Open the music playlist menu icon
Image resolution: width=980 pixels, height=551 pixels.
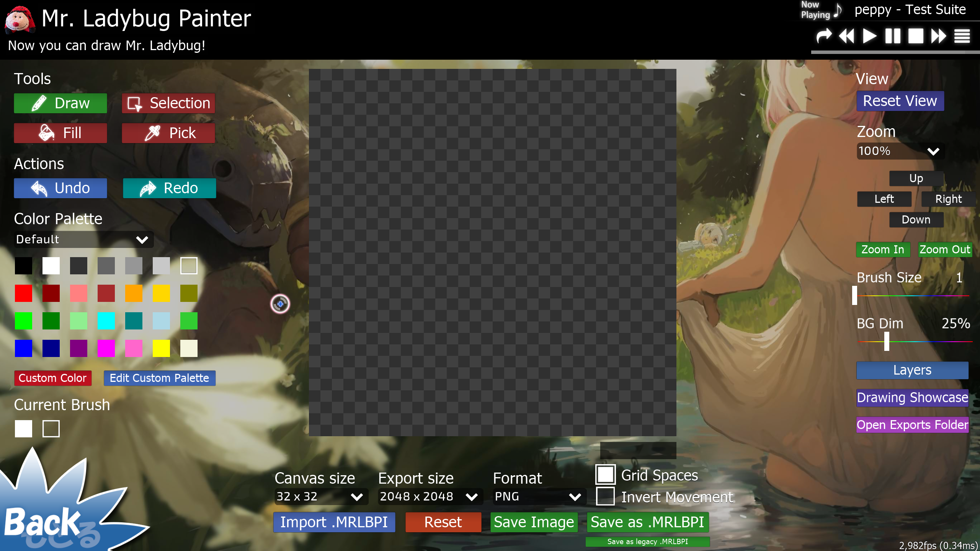point(962,36)
